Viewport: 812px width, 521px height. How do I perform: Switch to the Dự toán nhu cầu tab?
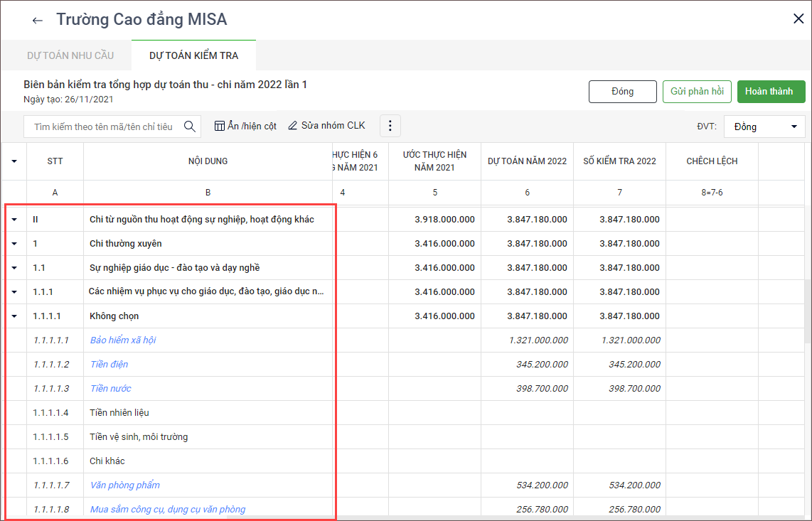tap(70, 55)
